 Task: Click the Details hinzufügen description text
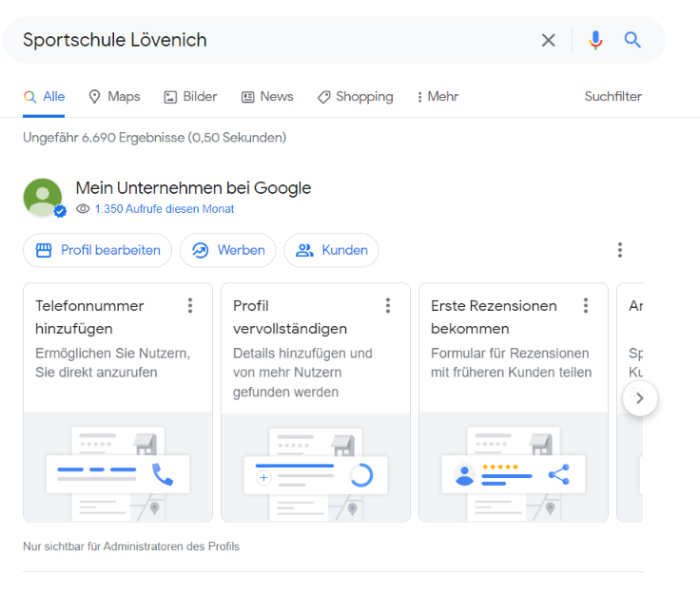click(x=302, y=373)
